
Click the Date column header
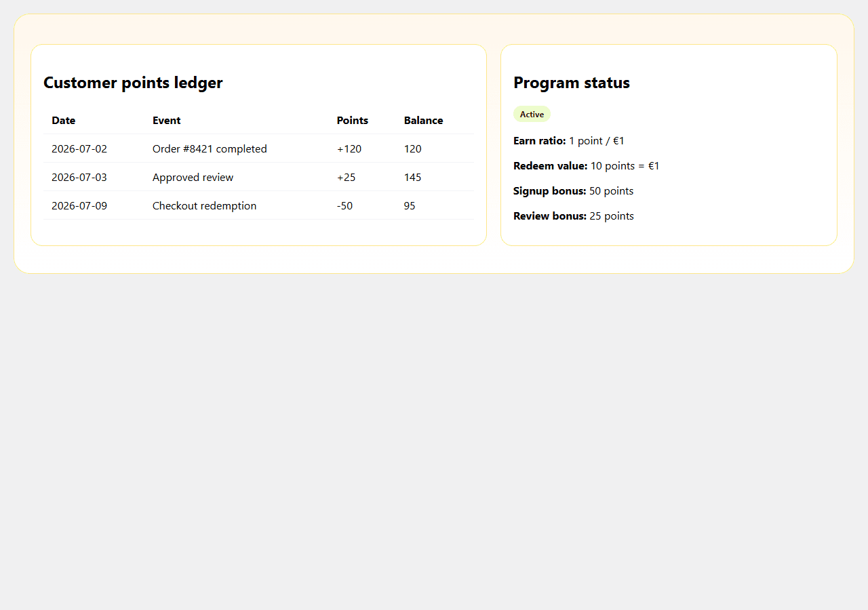(64, 121)
